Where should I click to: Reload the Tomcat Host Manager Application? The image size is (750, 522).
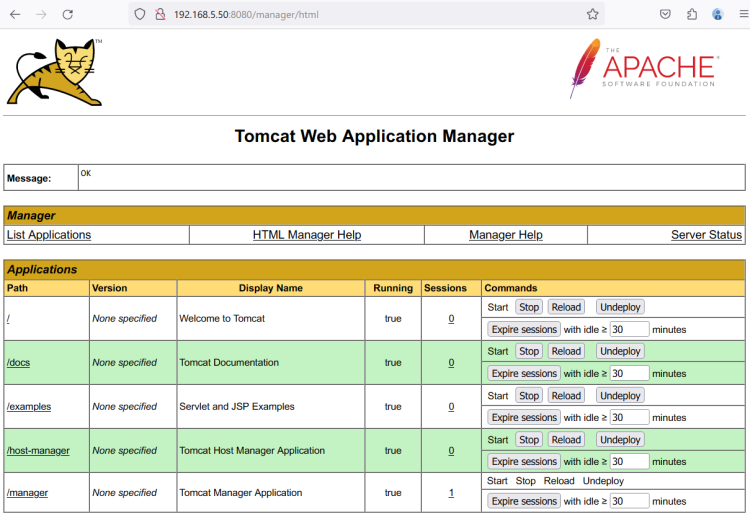click(566, 440)
